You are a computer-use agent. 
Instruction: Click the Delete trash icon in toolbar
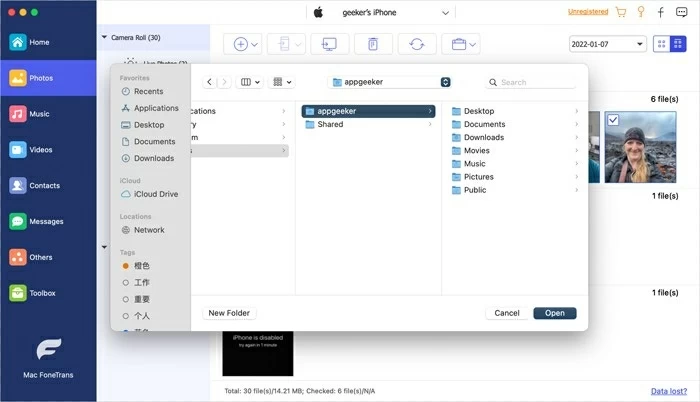(x=373, y=44)
